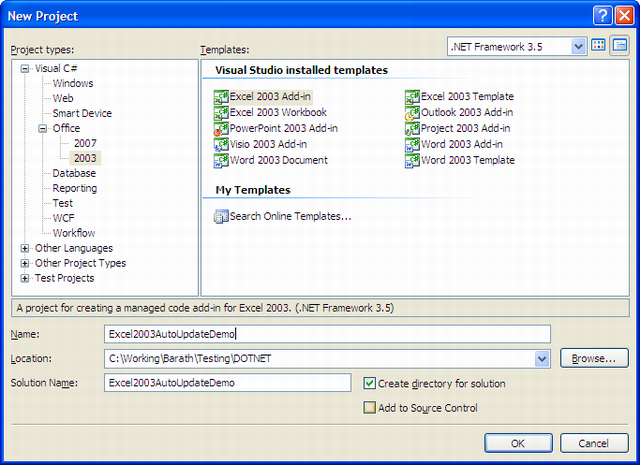Collapse the Visual C# tree node
The width and height of the screenshot is (640, 465).
coord(25,69)
